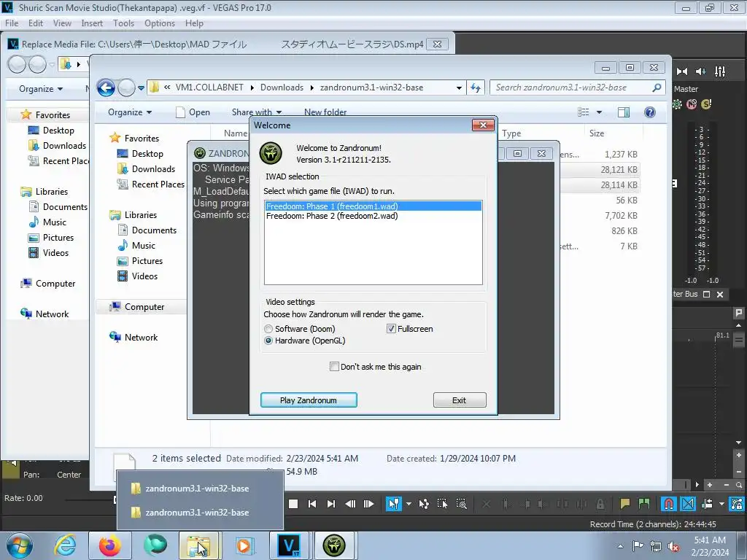747x560 pixels.
Task: Click Exit in Welcome dialog
Action: pos(460,400)
